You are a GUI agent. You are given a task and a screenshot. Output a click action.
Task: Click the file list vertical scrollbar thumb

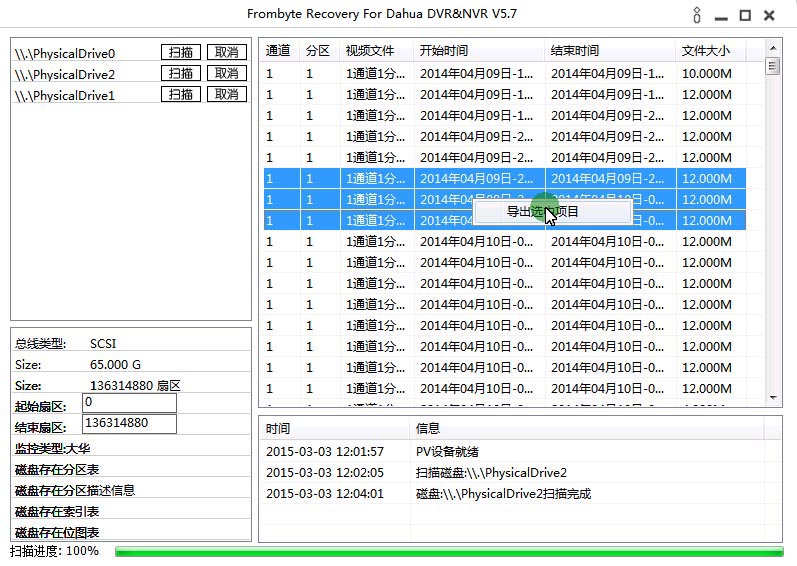pos(772,66)
